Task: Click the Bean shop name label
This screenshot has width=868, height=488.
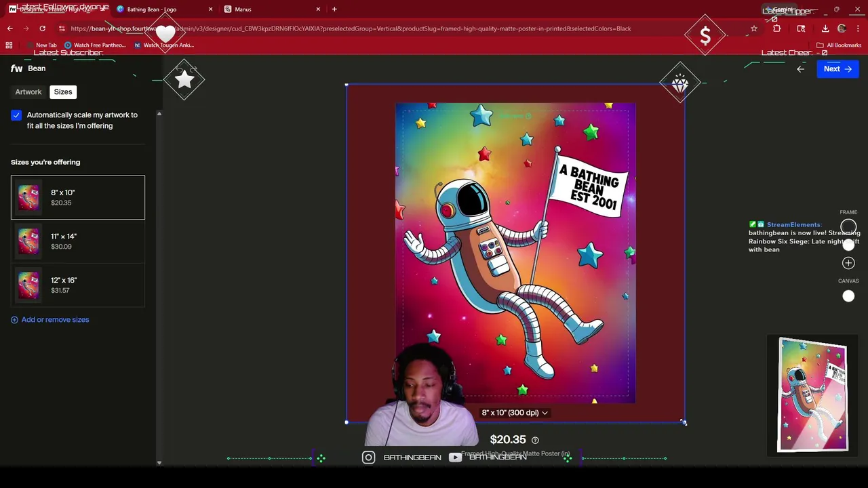Action: (37, 68)
